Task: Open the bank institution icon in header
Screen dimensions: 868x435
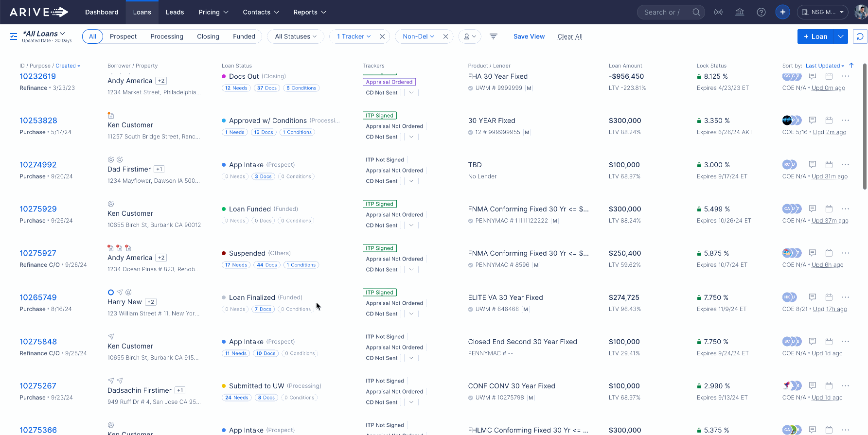Action: click(740, 12)
